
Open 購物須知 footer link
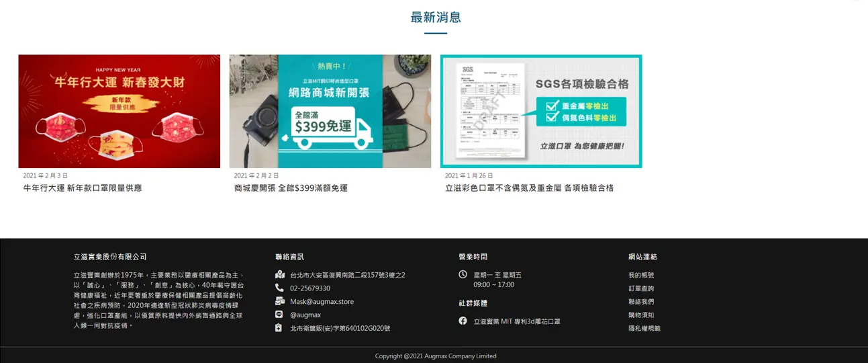(x=641, y=315)
